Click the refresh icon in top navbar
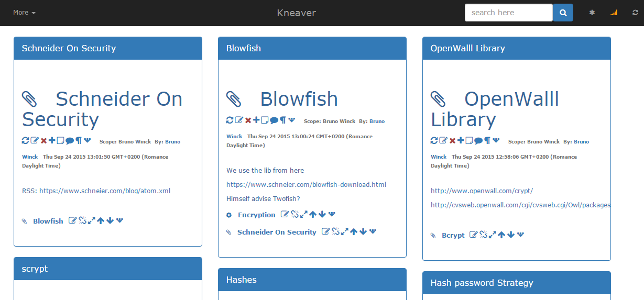 [x=635, y=13]
